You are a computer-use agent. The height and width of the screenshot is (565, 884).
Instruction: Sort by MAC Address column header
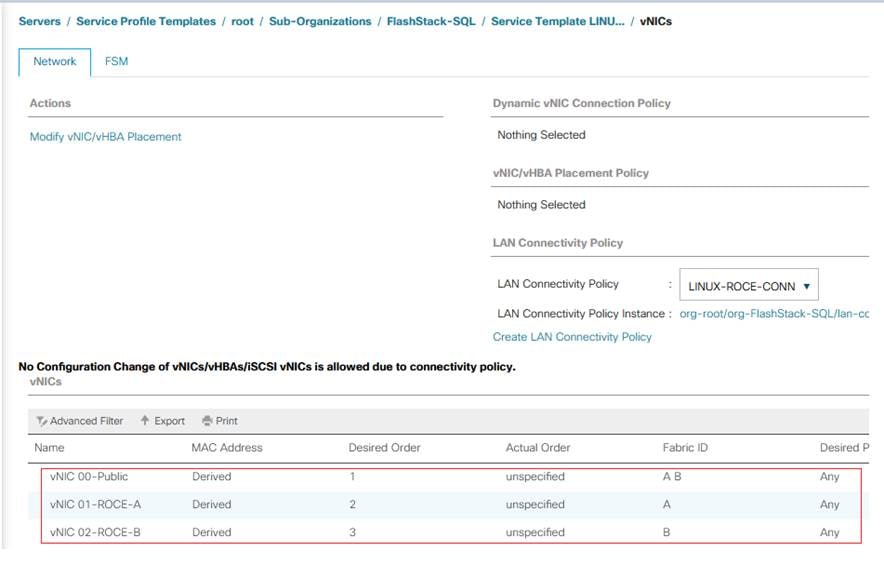(x=227, y=448)
